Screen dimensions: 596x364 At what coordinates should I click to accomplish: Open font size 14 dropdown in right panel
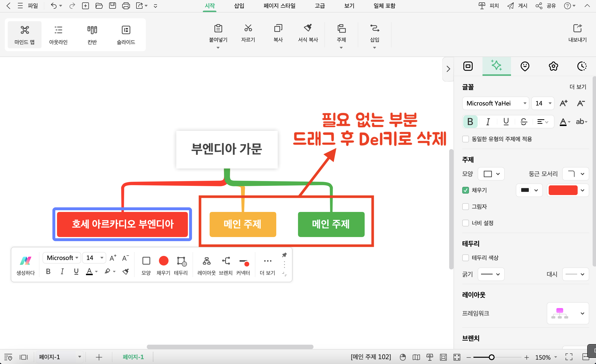(x=543, y=103)
